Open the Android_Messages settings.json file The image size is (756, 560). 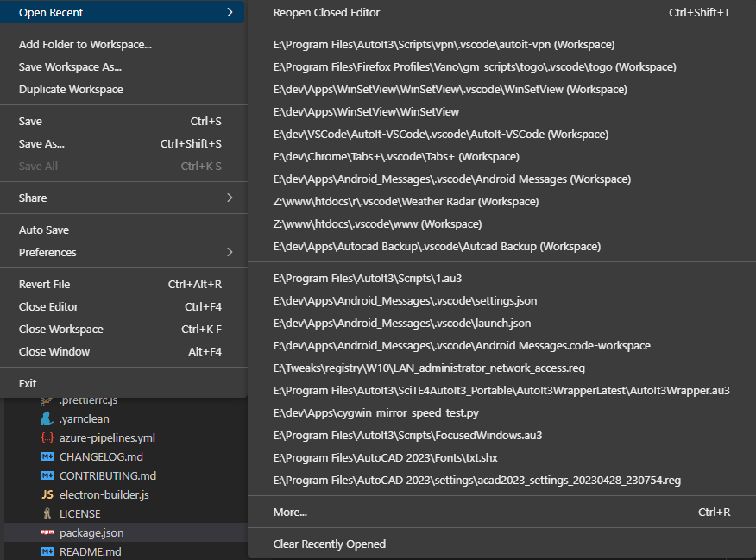coord(406,302)
